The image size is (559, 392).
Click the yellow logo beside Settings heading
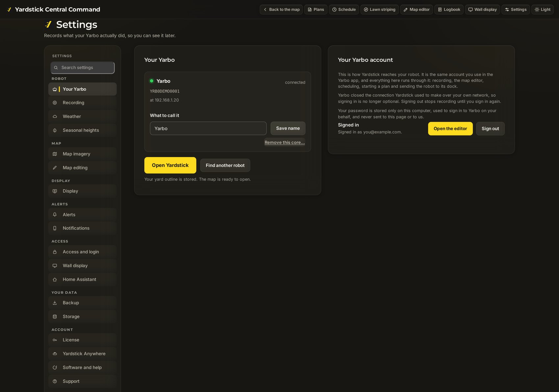(x=48, y=24)
